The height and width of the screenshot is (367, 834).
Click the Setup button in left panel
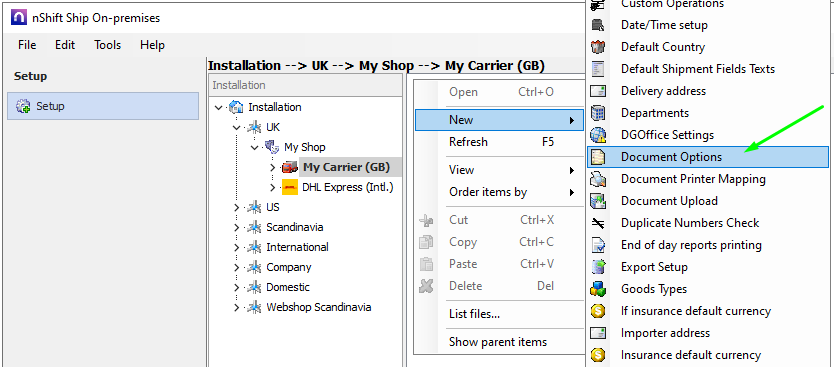103,106
